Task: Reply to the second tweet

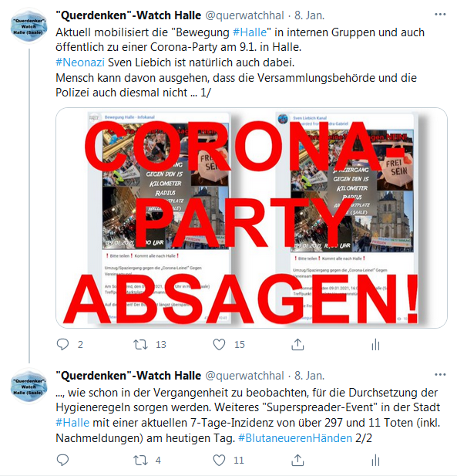Action: (62, 461)
